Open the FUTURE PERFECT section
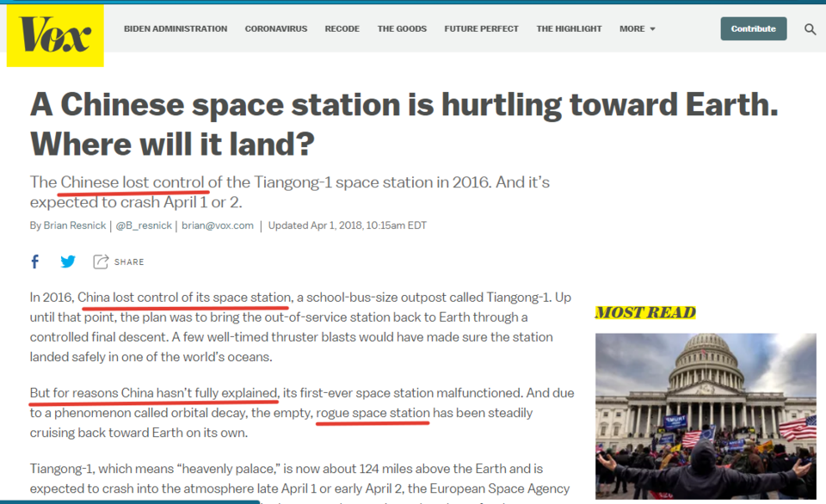The height and width of the screenshot is (504, 826). (x=481, y=28)
